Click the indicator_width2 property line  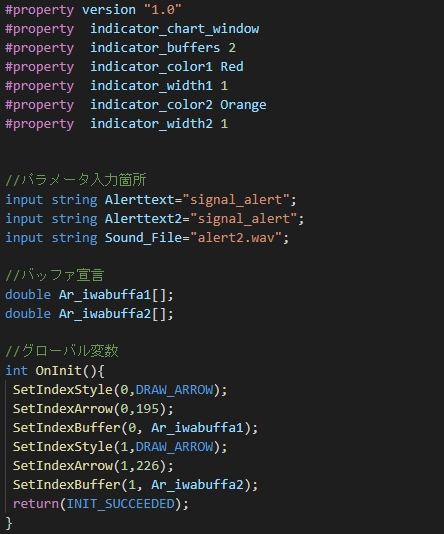click(x=116, y=124)
